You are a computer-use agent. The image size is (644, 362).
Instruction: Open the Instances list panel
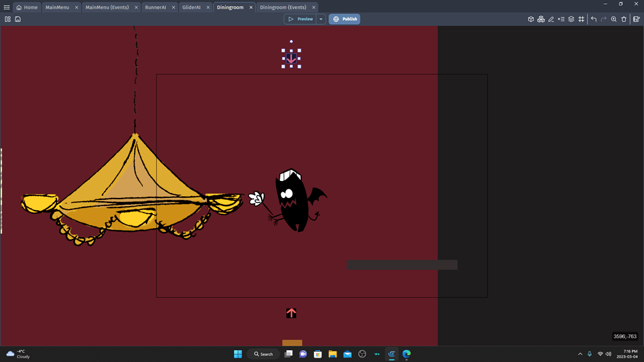click(x=560, y=19)
